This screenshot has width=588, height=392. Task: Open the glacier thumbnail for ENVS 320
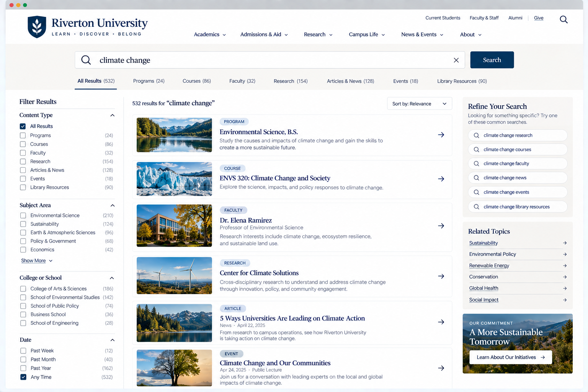[x=174, y=179]
